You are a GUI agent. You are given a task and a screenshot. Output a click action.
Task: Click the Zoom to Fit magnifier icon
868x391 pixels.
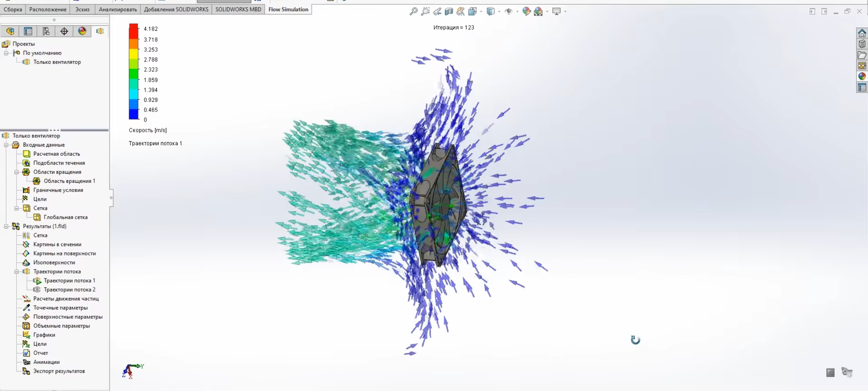click(x=413, y=12)
